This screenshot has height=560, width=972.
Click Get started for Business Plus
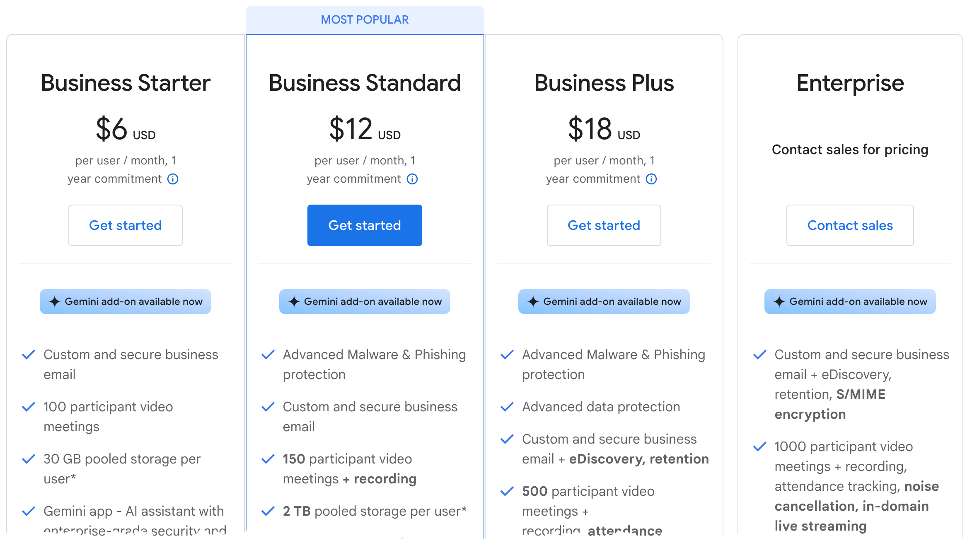(x=604, y=225)
